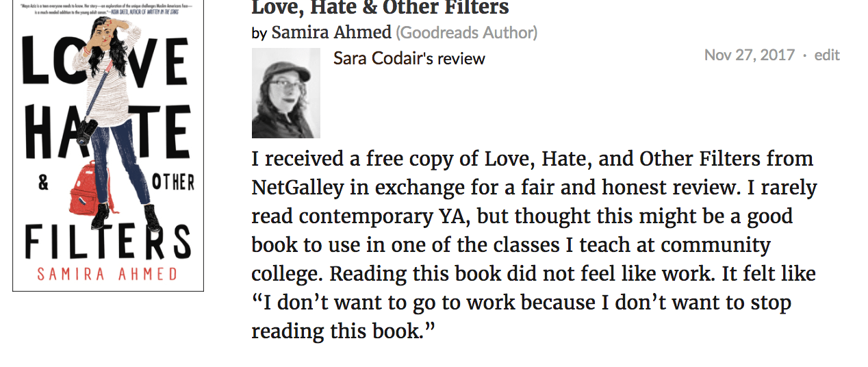Click the Sara Codair reviewer name
Image resolution: width=868 pixels, height=367 pixels.
[x=379, y=59]
